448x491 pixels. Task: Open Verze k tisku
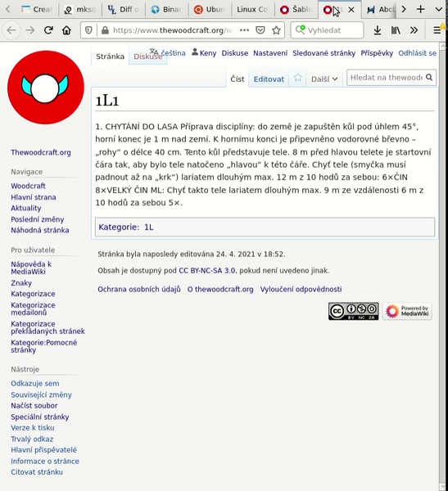pyautogui.click(x=33, y=428)
